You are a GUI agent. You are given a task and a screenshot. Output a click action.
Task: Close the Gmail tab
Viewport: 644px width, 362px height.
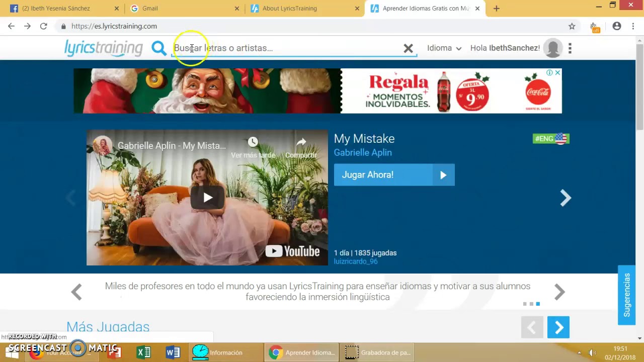[x=237, y=9]
